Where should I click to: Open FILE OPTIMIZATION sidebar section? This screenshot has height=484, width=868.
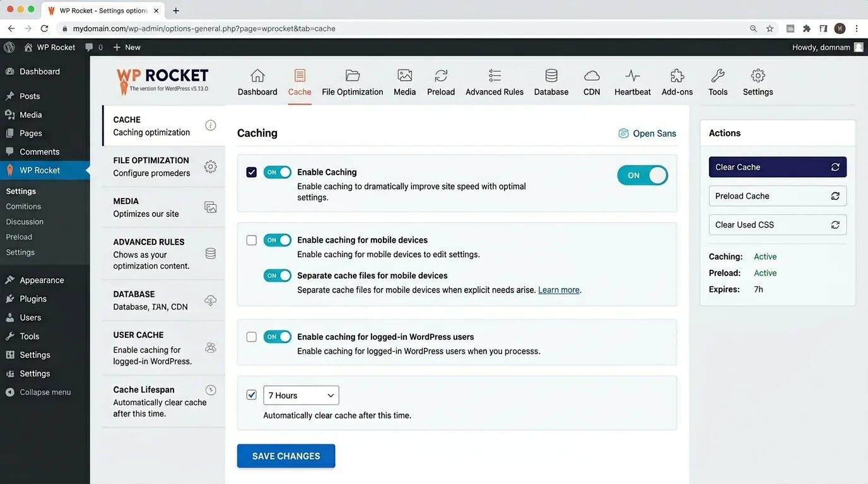(x=163, y=166)
